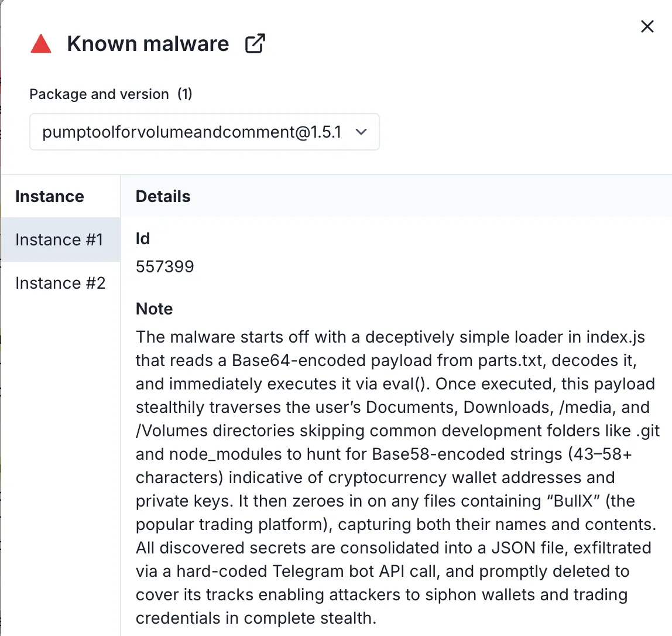Screen dimensions: 672x636
Task: Click the Details column header
Action: click(163, 196)
